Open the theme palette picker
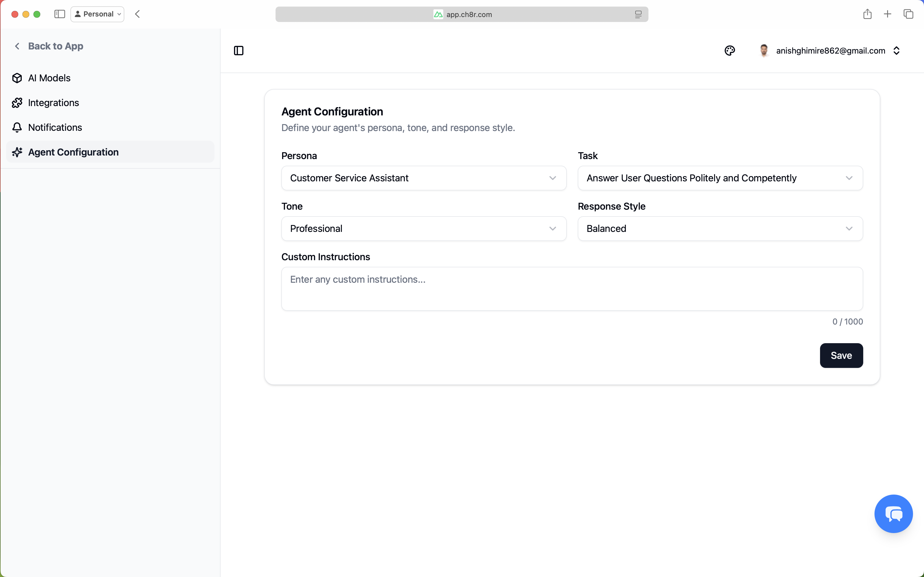Screen dimensions: 924x577 coord(730,50)
